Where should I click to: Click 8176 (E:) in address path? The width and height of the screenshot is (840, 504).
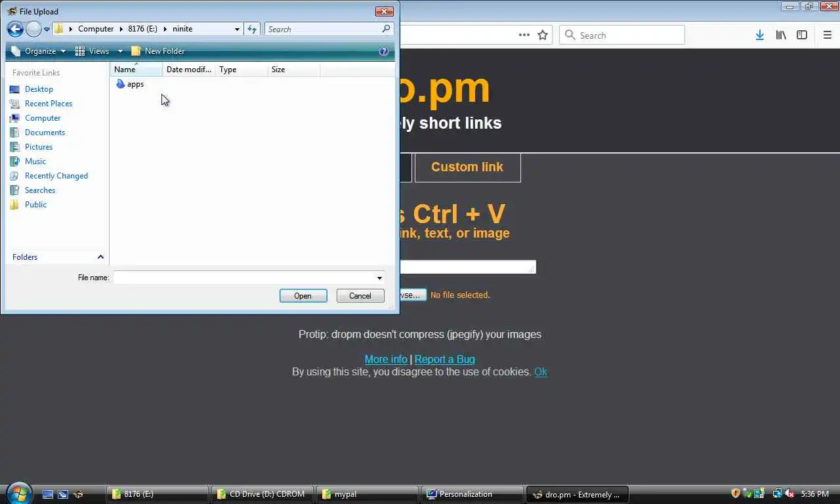click(142, 29)
